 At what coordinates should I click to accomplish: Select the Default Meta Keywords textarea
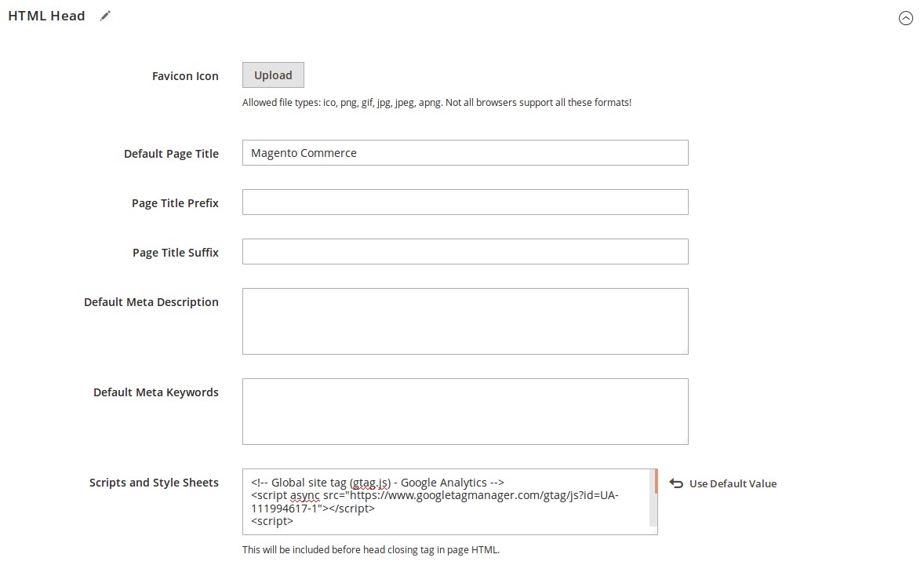(465, 410)
